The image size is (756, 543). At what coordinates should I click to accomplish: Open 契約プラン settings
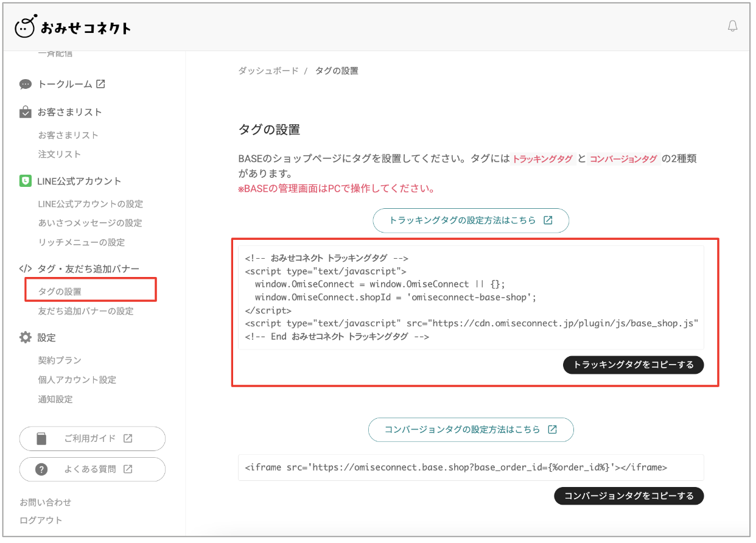click(60, 360)
